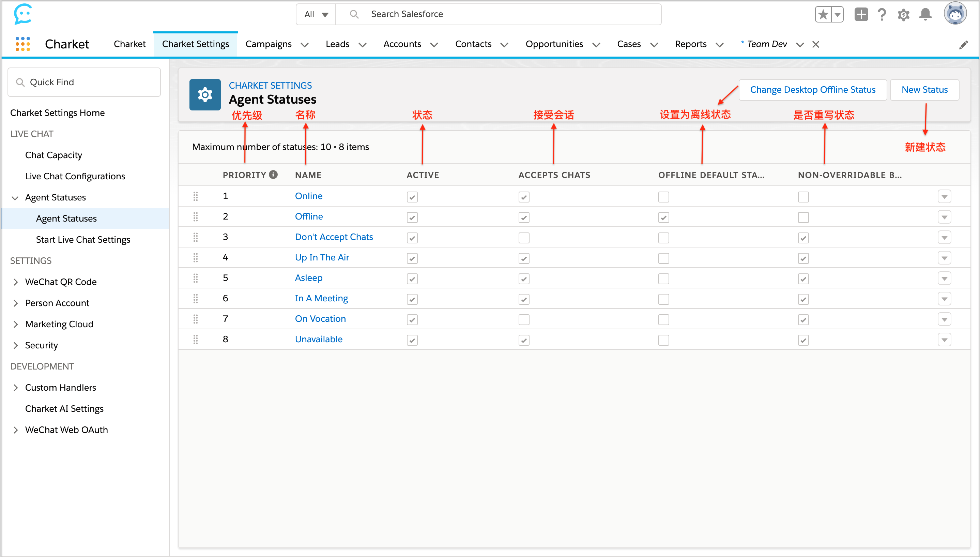Viewport: 980px width, 557px height.
Task: Open Global Actions plus icon
Action: point(861,15)
